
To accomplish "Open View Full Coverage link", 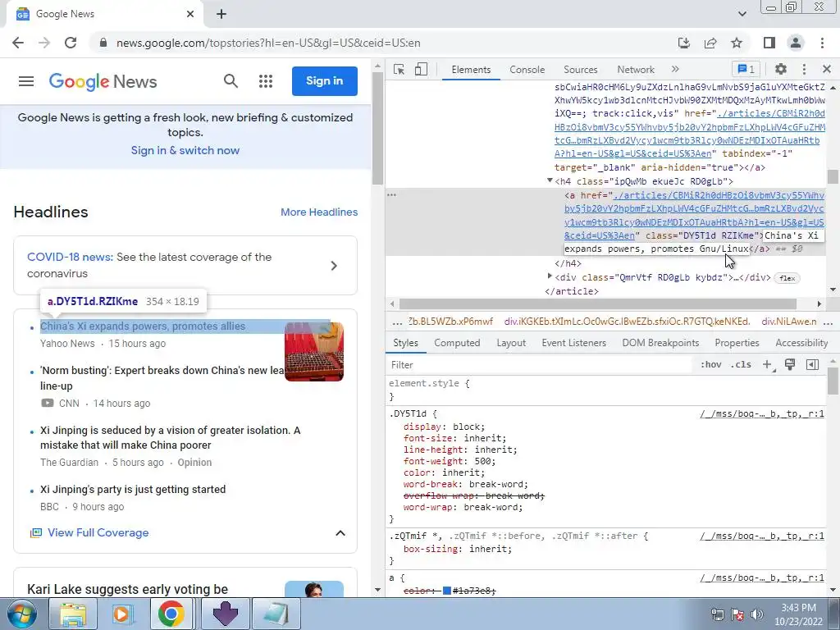I will point(98,533).
